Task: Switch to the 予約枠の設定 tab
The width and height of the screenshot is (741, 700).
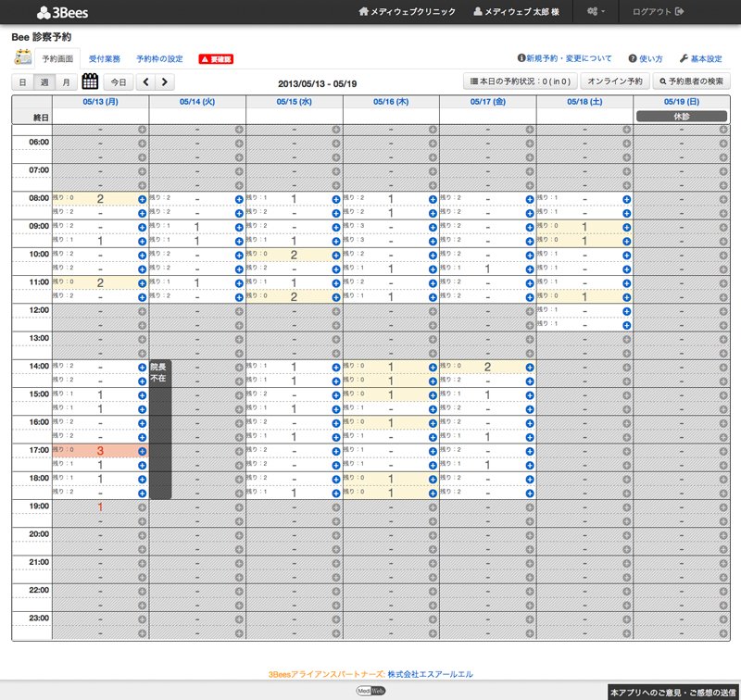Action: click(x=159, y=58)
